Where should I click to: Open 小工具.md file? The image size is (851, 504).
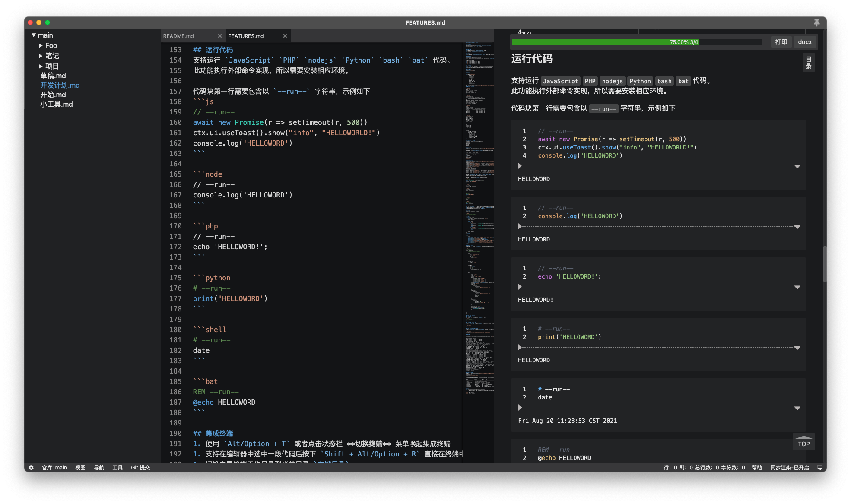(x=57, y=104)
